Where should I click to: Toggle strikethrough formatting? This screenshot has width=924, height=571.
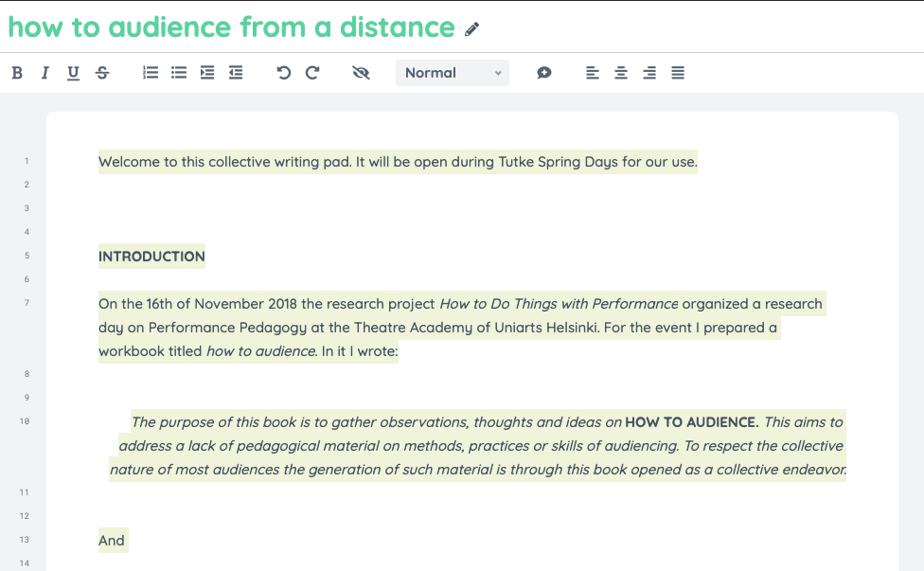[x=102, y=73]
